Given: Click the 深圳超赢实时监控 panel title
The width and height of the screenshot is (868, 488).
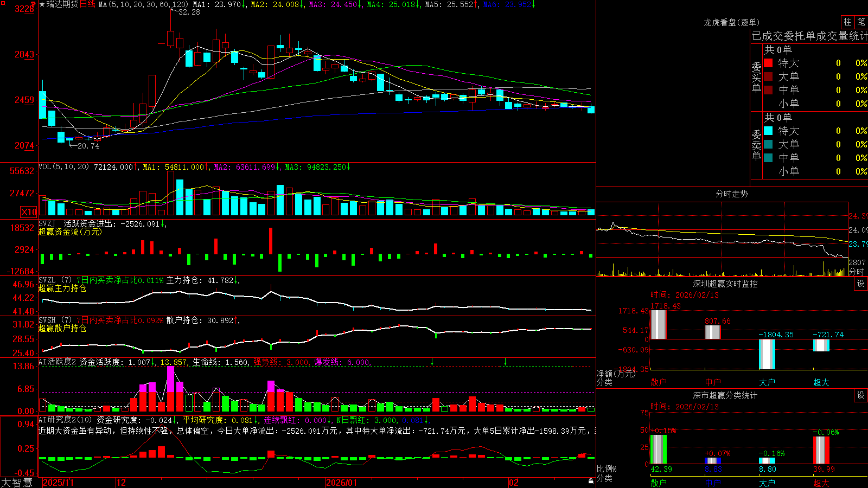Looking at the screenshot, I should (x=725, y=284).
